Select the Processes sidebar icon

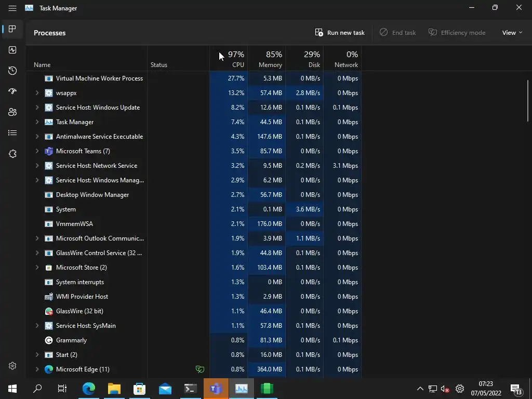pyautogui.click(x=12, y=29)
